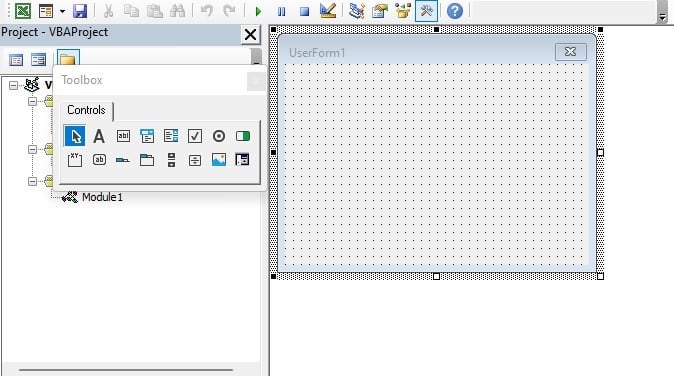
Task: Select Module1 in project tree
Action: coord(102,197)
